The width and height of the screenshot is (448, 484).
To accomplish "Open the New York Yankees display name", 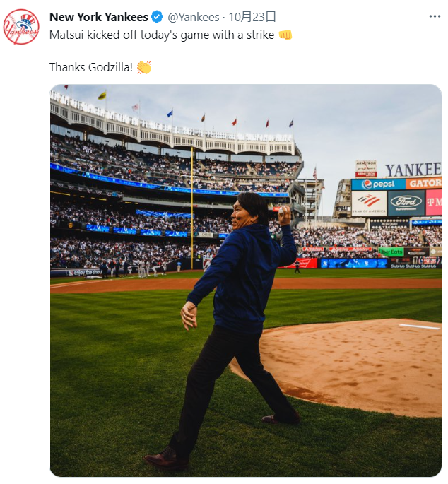I will click(x=99, y=17).
